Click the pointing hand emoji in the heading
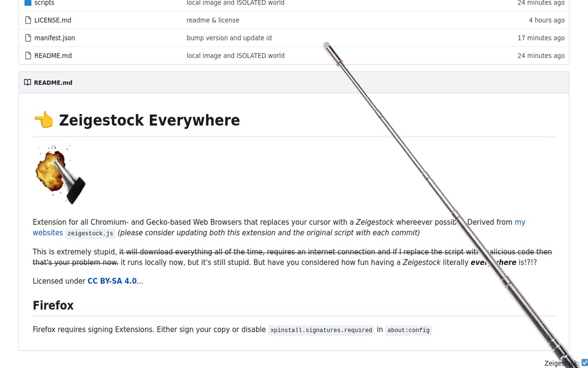 tap(44, 120)
